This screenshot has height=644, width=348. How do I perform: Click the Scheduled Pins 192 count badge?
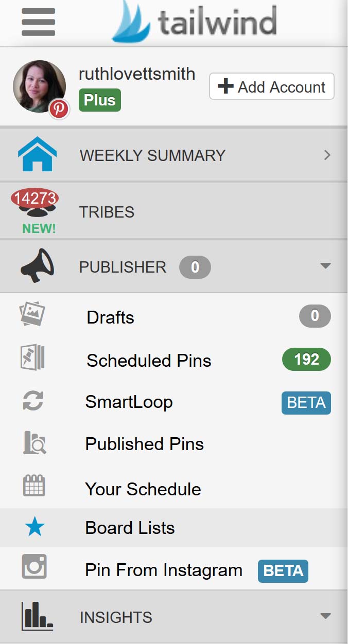tap(307, 359)
